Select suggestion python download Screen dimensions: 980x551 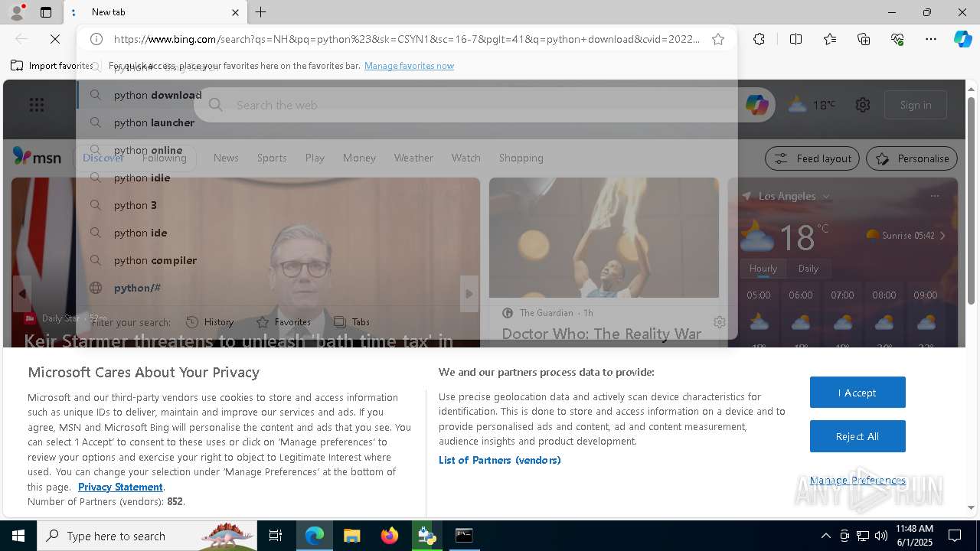[407, 95]
